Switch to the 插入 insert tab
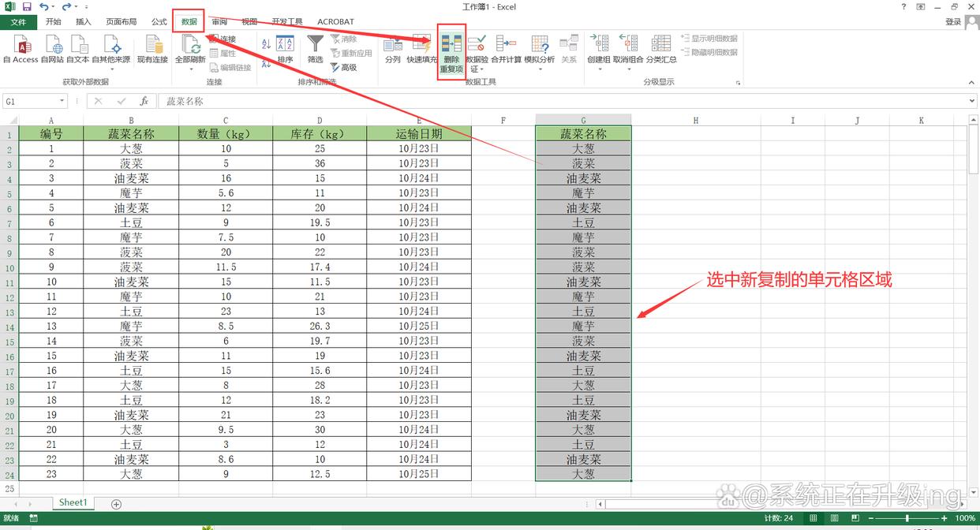 pyautogui.click(x=84, y=22)
